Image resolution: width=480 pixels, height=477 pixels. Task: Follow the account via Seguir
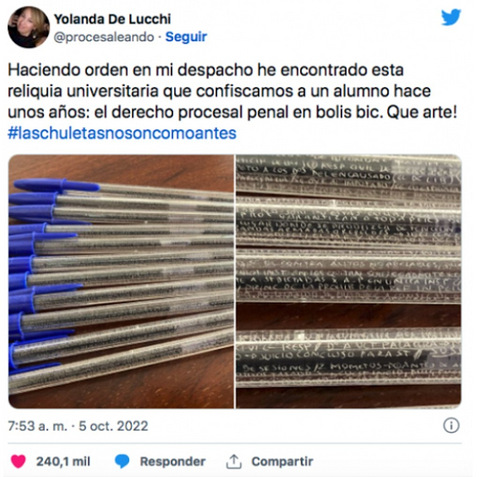pyautogui.click(x=186, y=37)
